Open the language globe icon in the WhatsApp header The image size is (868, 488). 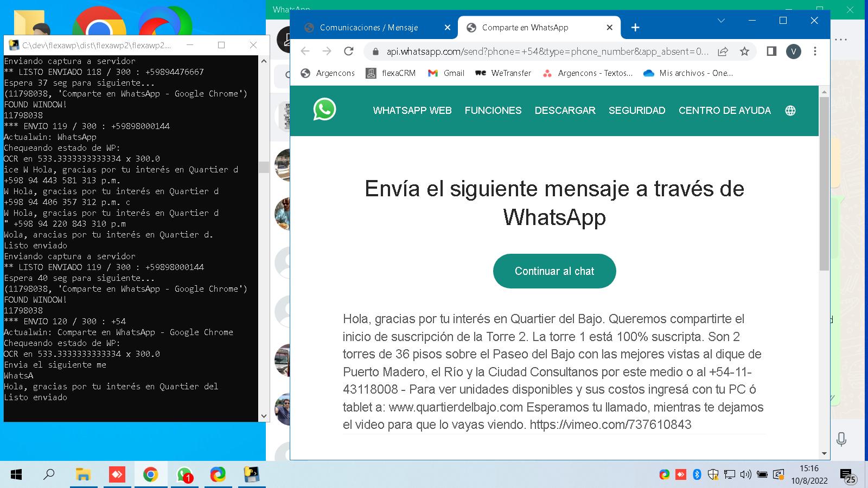[x=790, y=111]
